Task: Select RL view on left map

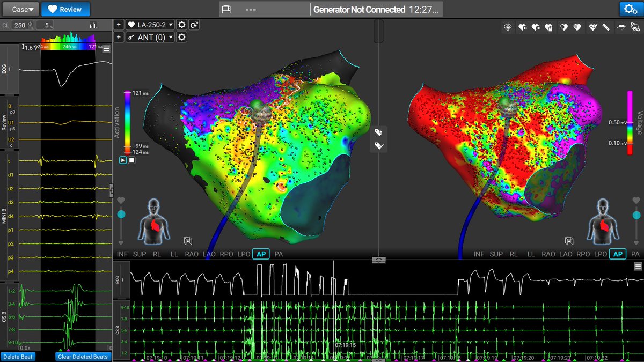Action: click(157, 254)
